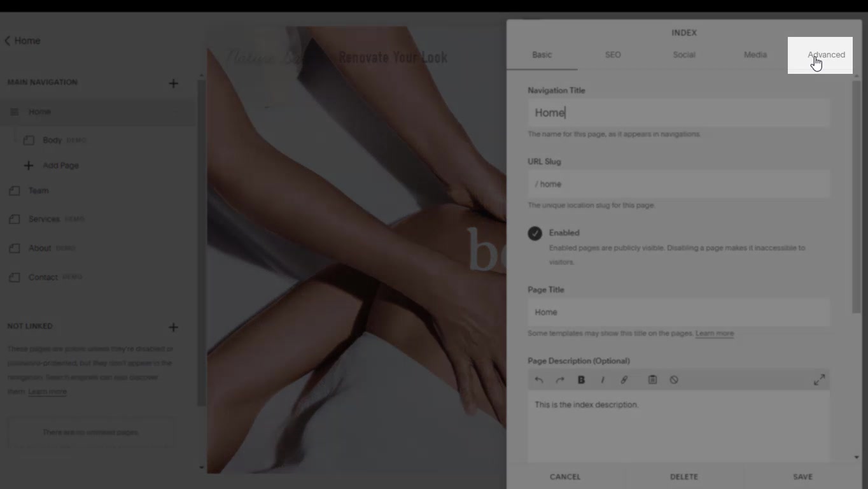Screen dimensions: 868x489
Task: Insert a link in Page Description
Action: point(624,380)
